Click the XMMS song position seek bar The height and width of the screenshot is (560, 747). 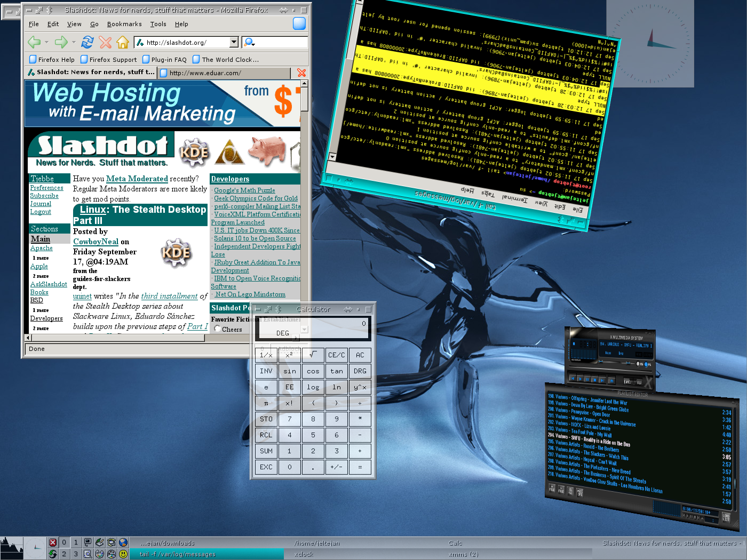click(x=610, y=370)
